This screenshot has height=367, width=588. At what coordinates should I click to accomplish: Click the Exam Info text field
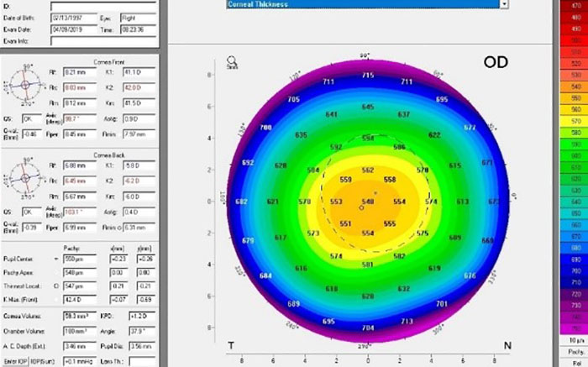click(x=71, y=41)
